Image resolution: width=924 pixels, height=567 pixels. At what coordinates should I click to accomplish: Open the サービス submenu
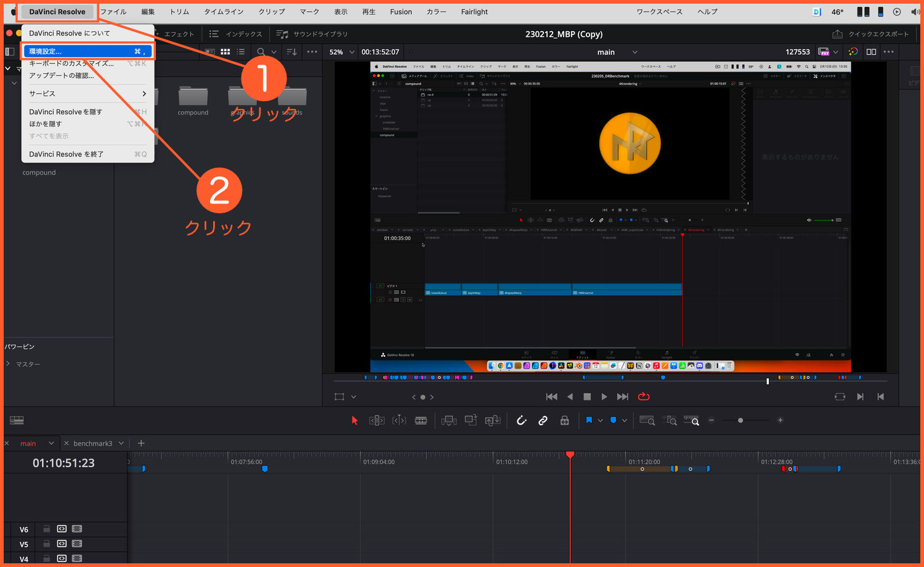click(x=87, y=94)
